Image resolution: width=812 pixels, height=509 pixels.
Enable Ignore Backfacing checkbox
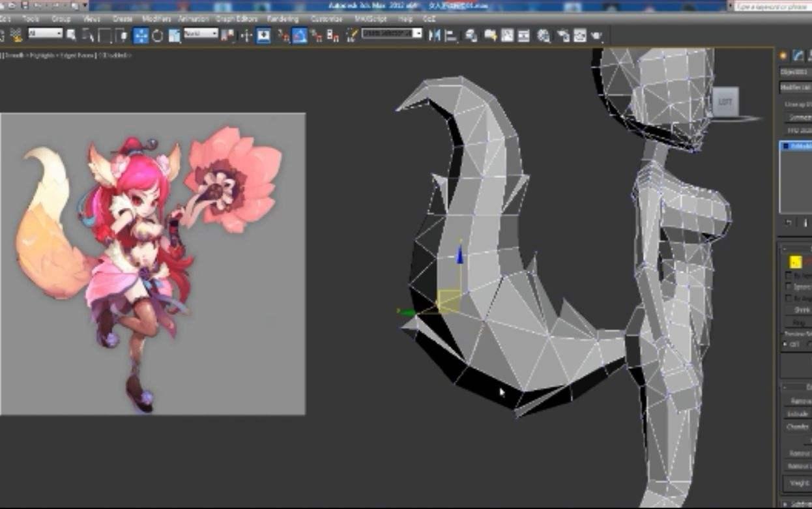[789, 287]
